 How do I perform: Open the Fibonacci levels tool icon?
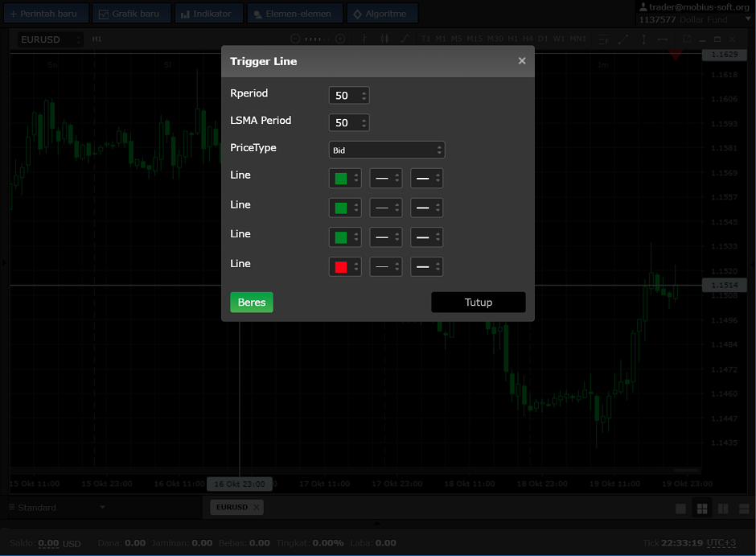[604, 39]
